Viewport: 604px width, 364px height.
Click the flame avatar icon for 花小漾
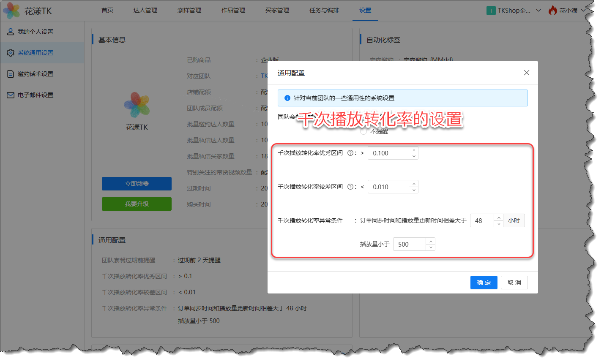click(552, 11)
